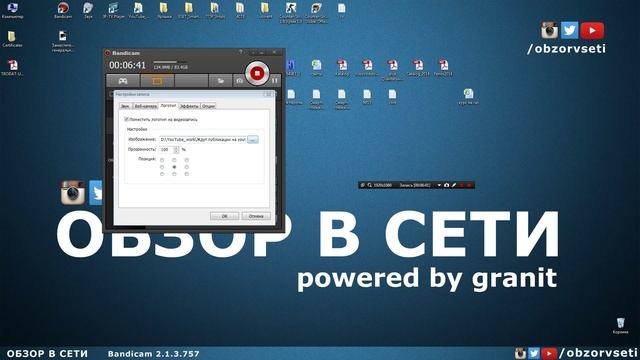Open the Bandicam desktop shortcut
The height and width of the screenshot is (360, 640).
tap(63, 10)
